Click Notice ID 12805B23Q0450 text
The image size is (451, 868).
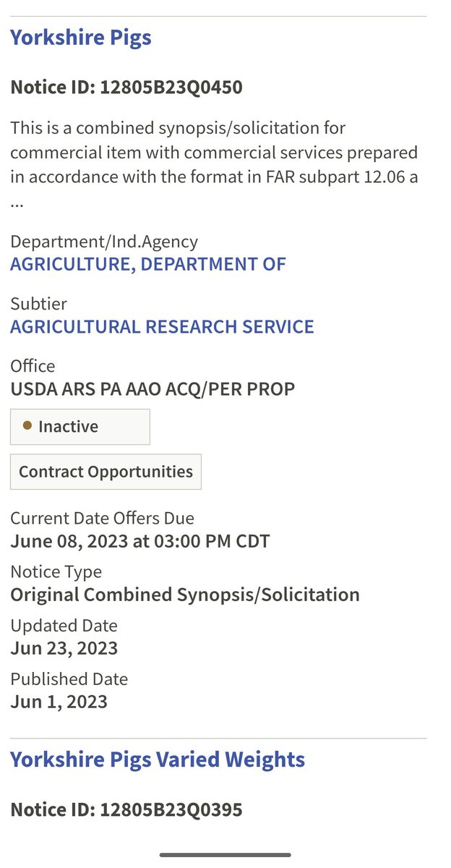(x=126, y=88)
